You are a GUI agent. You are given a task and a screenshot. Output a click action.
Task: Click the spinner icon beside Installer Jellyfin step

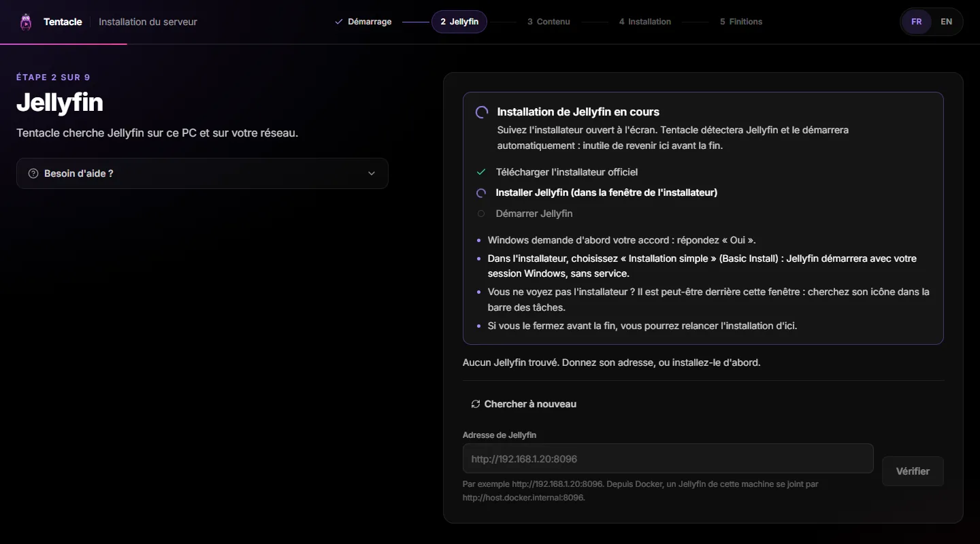[481, 193]
